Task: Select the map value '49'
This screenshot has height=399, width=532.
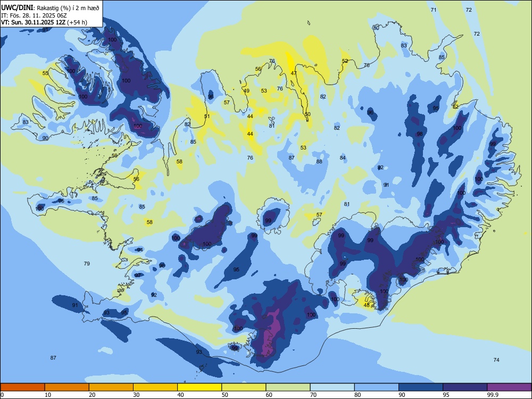Action: [247, 90]
